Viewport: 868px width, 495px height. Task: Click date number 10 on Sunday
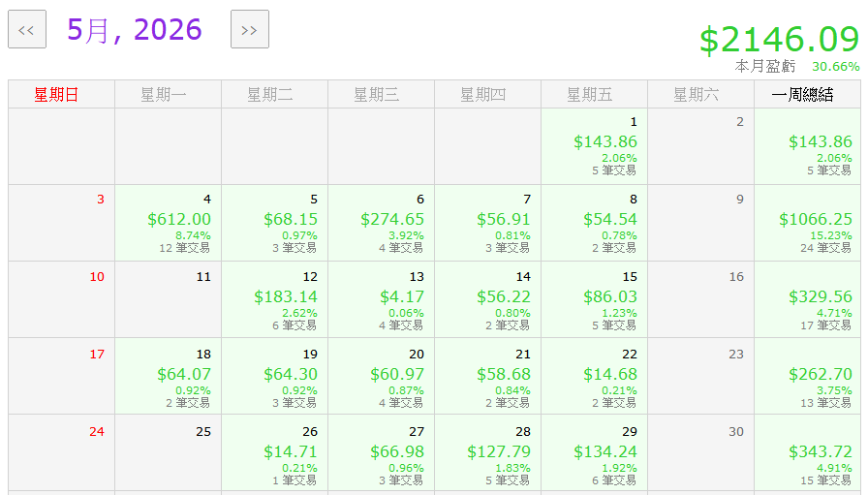click(x=97, y=277)
